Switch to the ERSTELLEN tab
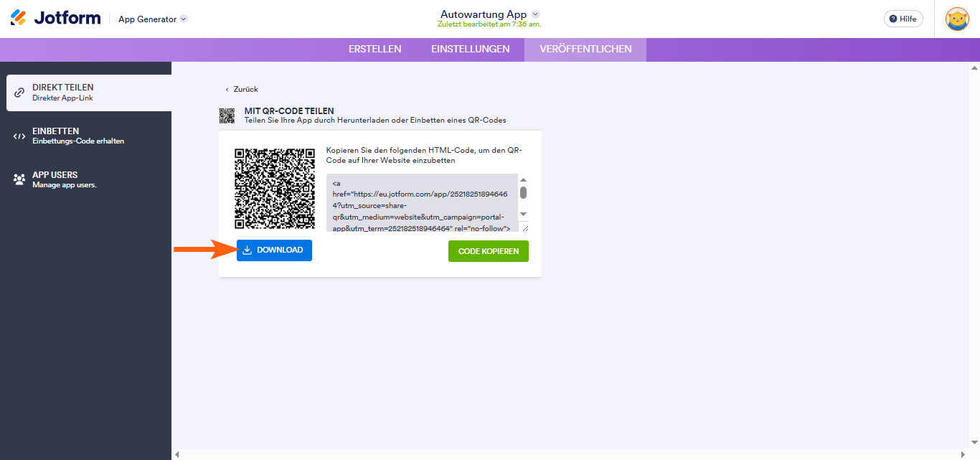 pos(375,49)
